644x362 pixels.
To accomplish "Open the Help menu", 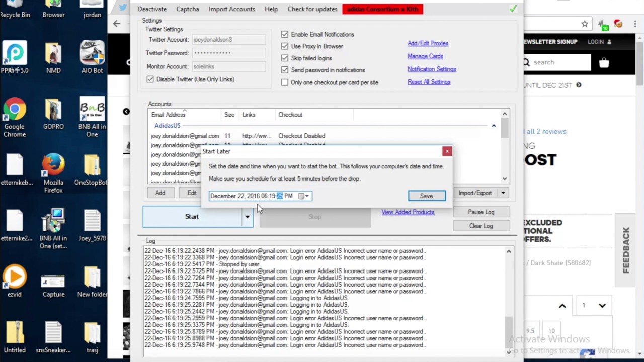I will point(271,9).
